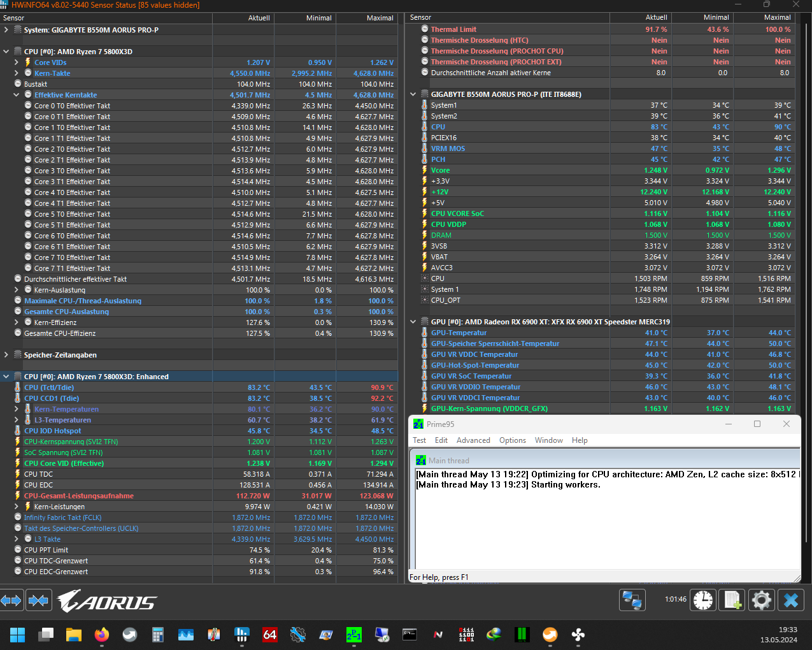Select the Bustakt row
812x650 pixels.
tap(199, 84)
